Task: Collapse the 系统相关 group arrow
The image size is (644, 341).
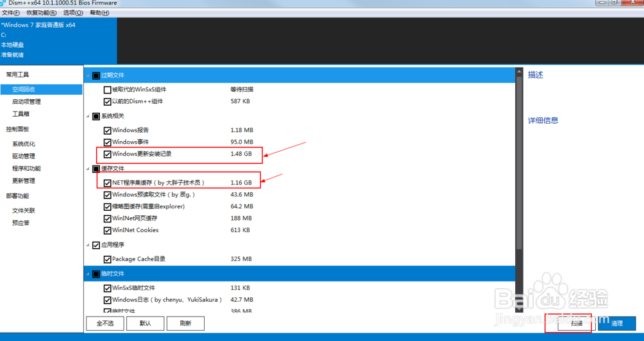Action: pyautogui.click(x=88, y=117)
